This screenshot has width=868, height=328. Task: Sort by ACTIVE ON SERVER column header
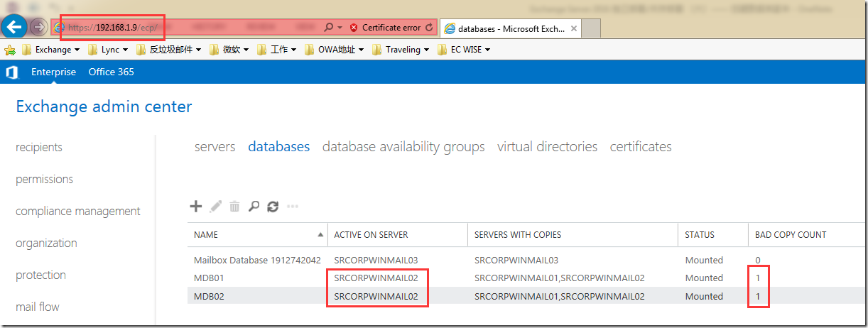point(398,234)
